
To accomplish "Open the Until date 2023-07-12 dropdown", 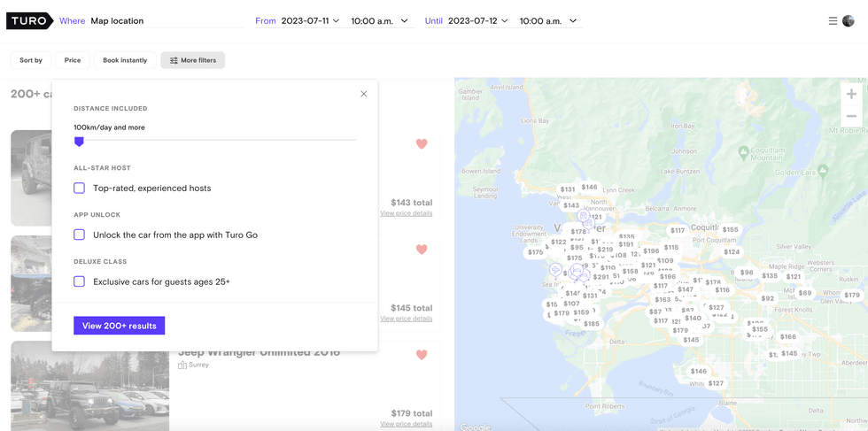I will pyautogui.click(x=477, y=21).
